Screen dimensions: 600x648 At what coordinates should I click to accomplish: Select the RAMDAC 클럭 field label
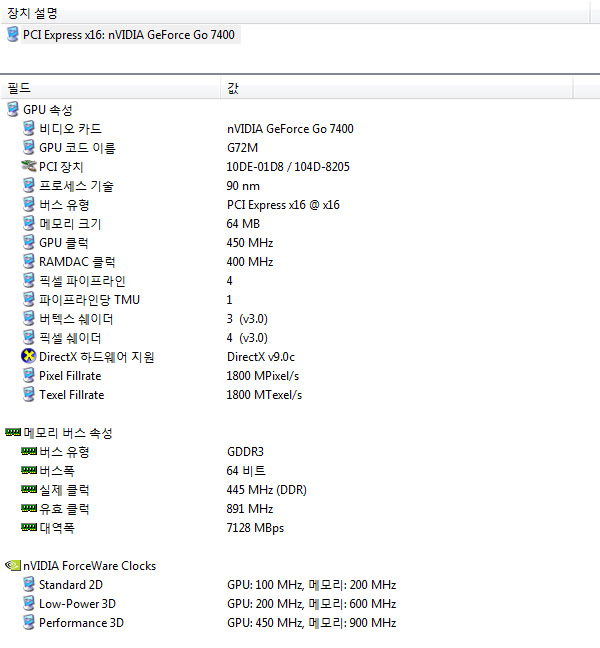[77, 262]
